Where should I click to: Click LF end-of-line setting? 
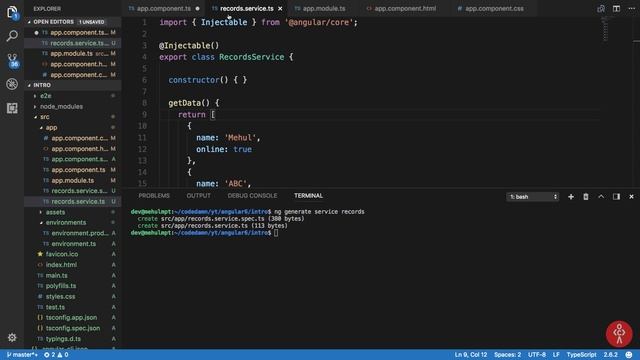pyautogui.click(x=556, y=355)
